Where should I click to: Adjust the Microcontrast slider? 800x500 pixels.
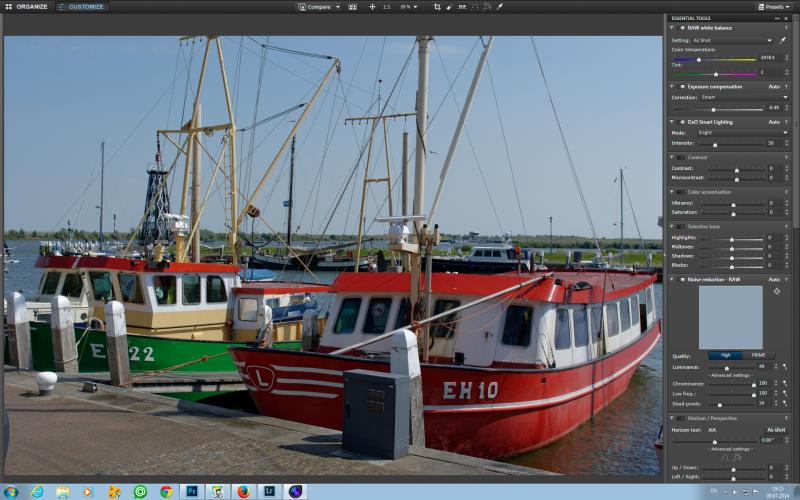[737, 179]
